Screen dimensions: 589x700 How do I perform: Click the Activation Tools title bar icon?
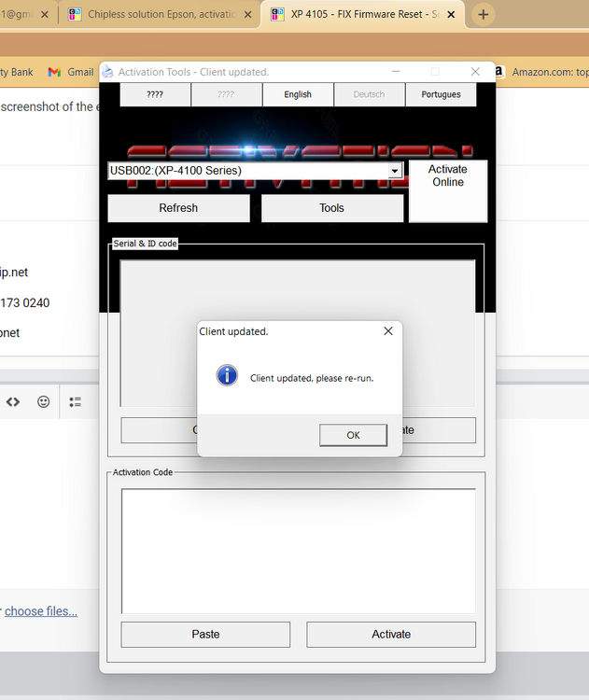click(107, 72)
